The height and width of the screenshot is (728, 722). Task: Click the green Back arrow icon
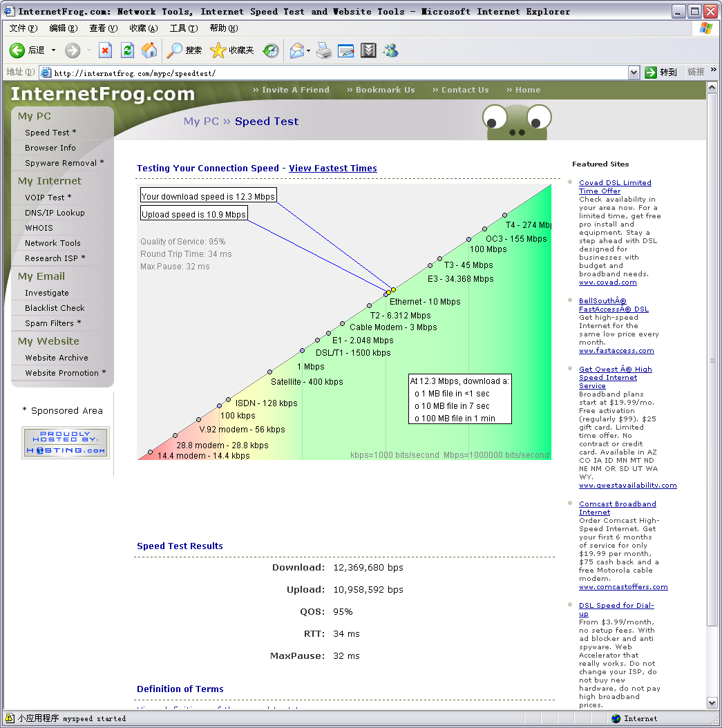pos(17,50)
